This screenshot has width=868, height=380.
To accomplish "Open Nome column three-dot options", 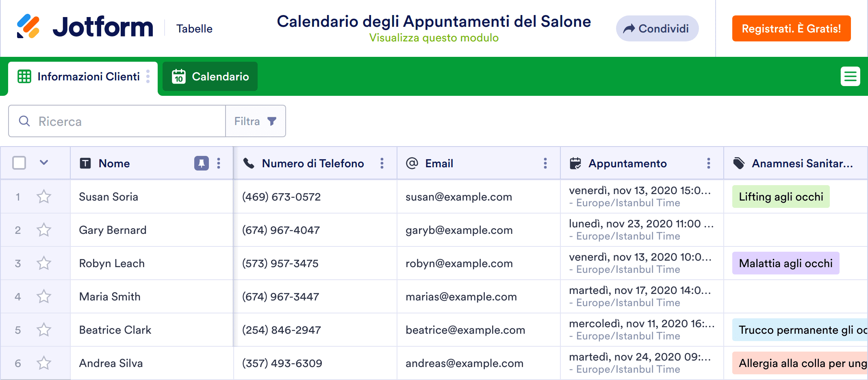I will pyautogui.click(x=219, y=163).
